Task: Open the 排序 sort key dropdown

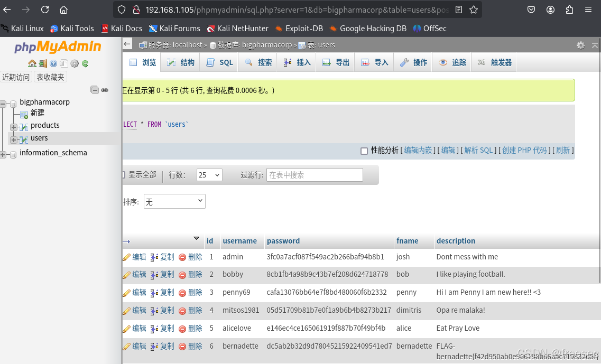Action: [174, 201]
